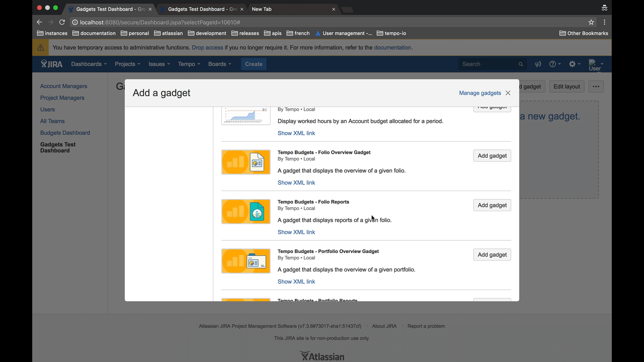Click the Folio Reports gadget thumbnail
The width and height of the screenshot is (644, 362).
click(x=246, y=212)
